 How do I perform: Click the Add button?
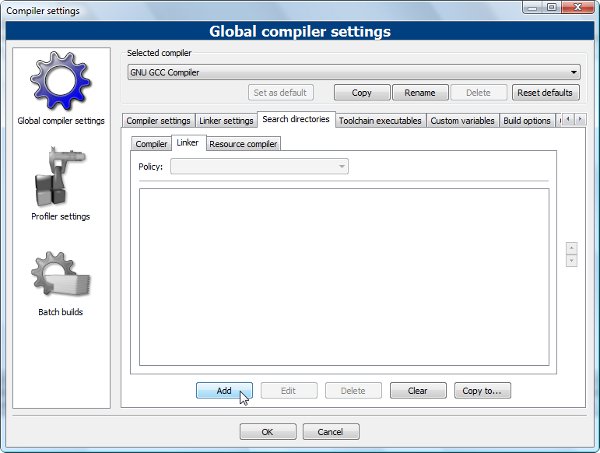pyautogui.click(x=224, y=391)
